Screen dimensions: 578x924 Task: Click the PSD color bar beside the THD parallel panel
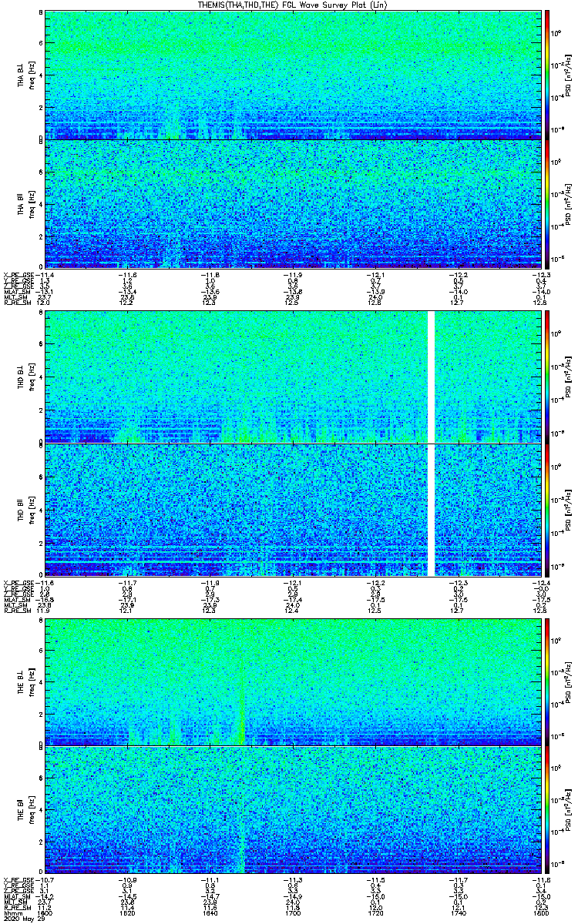(547, 510)
